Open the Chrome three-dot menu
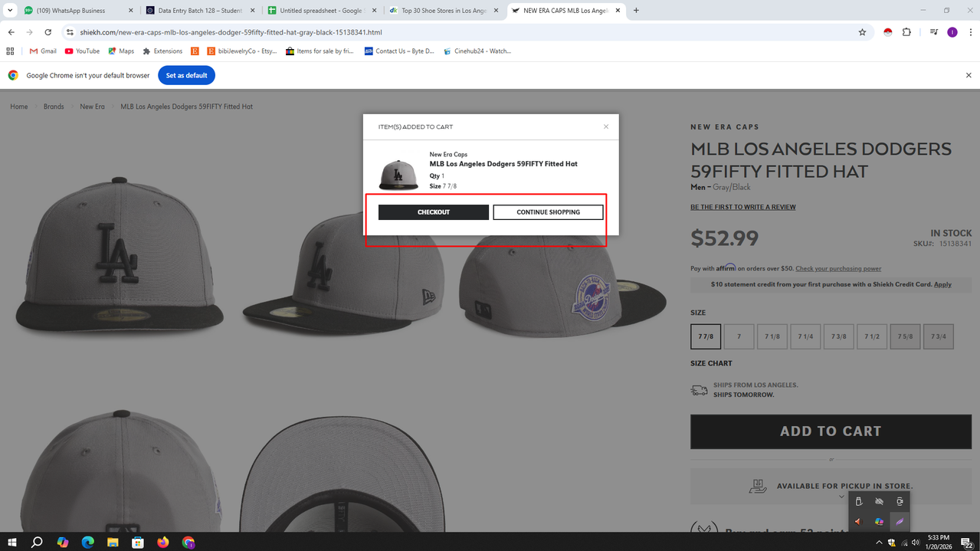Image resolution: width=980 pixels, height=551 pixels. [x=969, y=32]
